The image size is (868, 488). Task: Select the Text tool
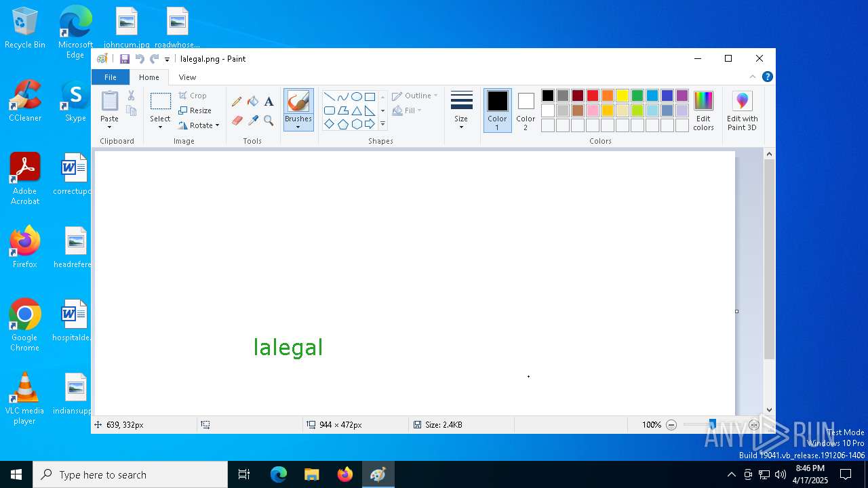[269, 102]
